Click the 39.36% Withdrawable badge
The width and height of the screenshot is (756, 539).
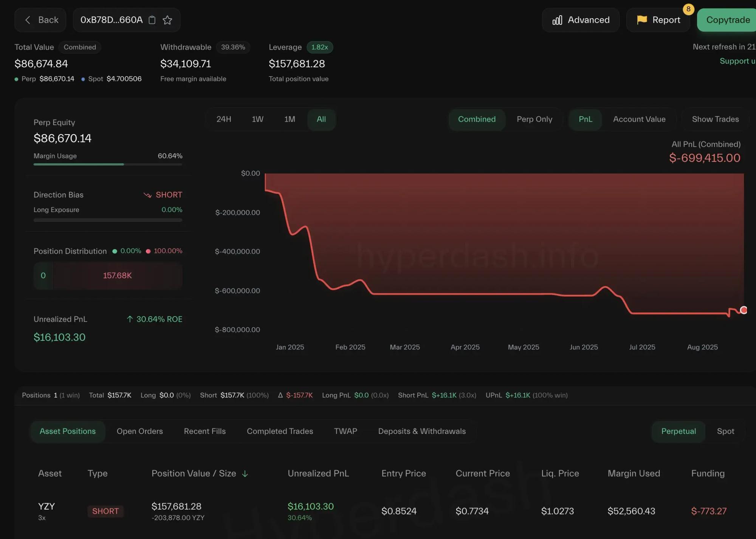(233, 47)
